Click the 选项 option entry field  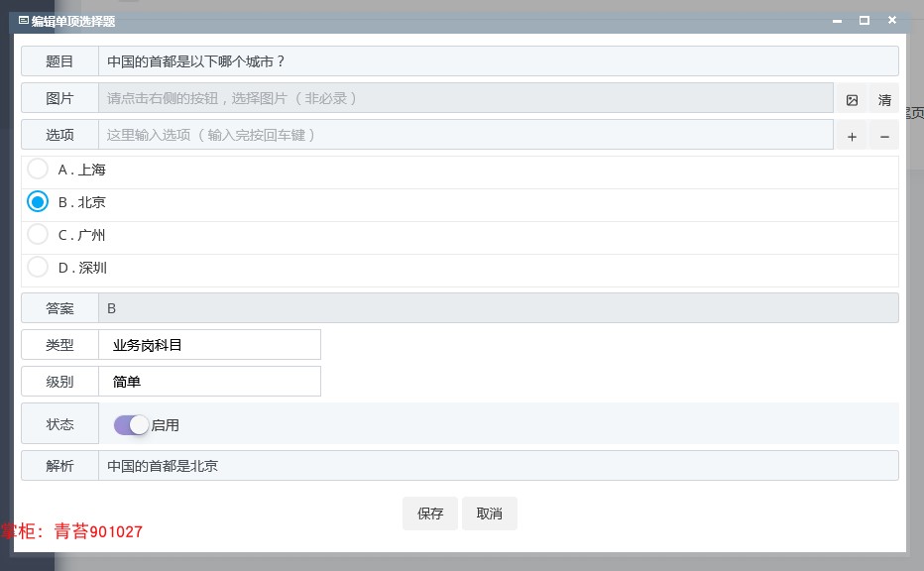pyautogui.click(x=397, y=135)
